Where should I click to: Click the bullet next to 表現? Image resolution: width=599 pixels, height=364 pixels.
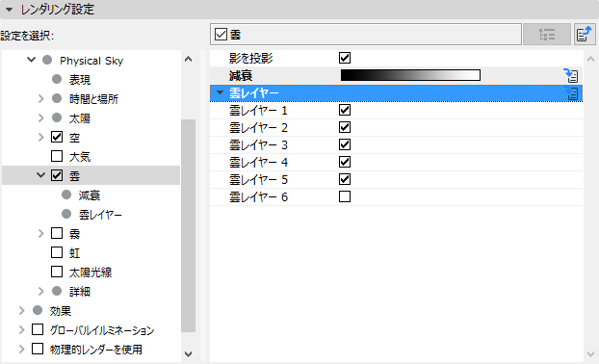point(57,79)
